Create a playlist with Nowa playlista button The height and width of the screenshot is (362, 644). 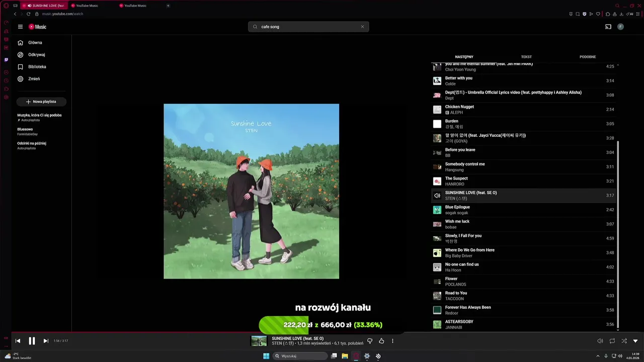[41, 102]
